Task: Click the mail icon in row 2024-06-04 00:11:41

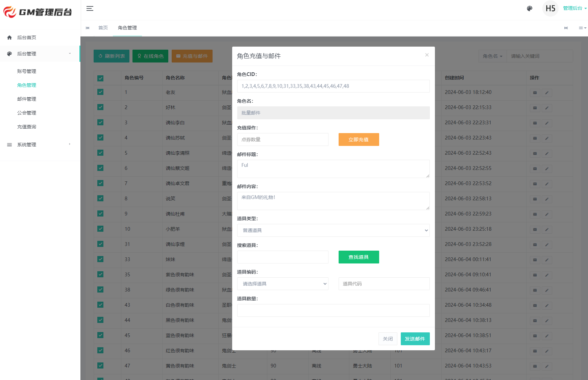Action: (x=535, y=260)
